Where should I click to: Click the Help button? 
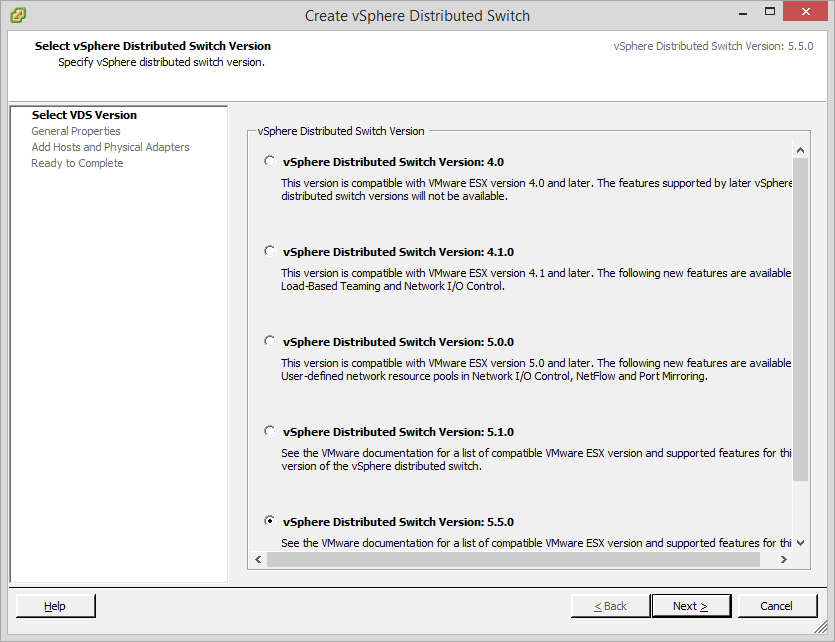tap(56, 606)
